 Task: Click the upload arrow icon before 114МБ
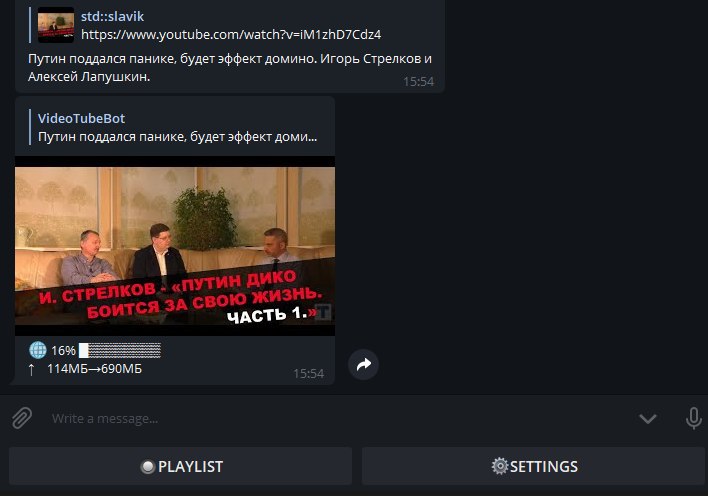pos(31,370)
